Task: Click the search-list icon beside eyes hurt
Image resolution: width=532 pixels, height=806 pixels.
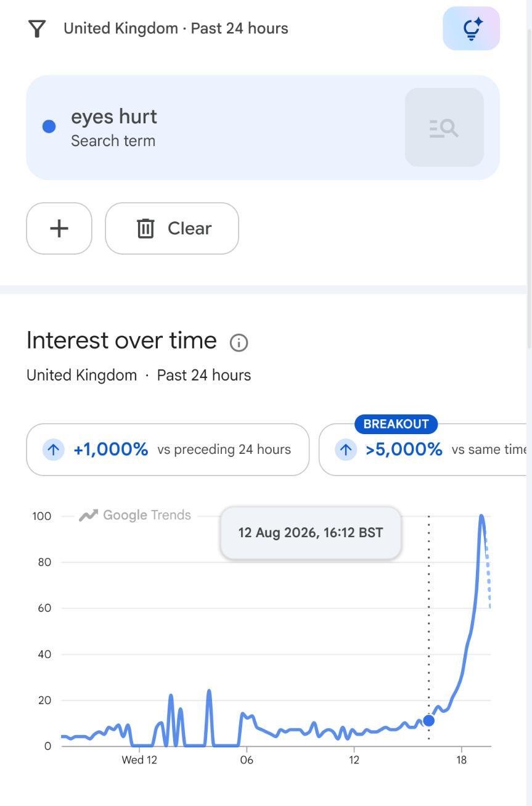Action: (444, 128)
